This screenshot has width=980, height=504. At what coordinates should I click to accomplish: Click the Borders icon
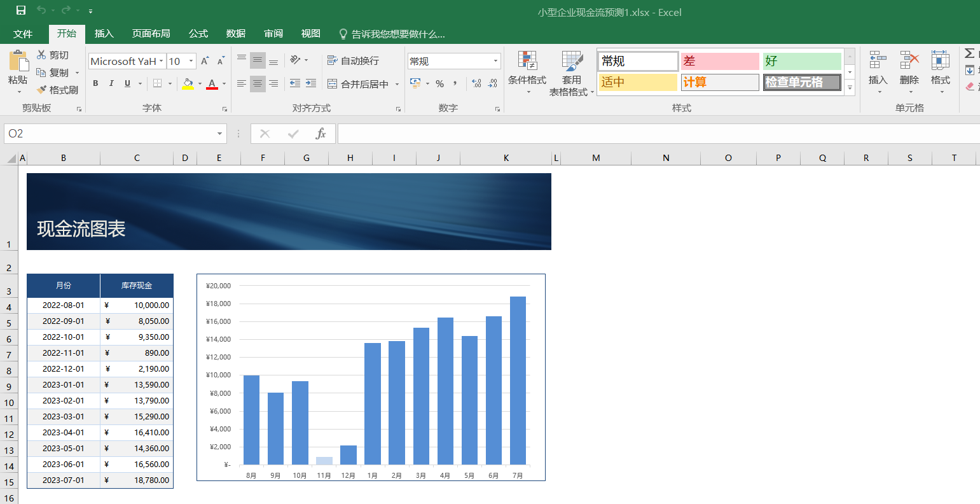pos(158,83)
